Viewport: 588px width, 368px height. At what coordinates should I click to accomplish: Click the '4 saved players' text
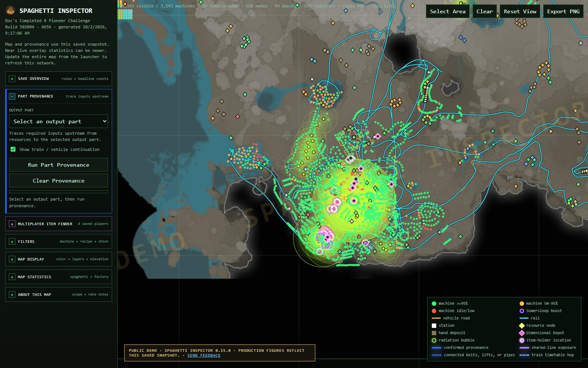pos(93,224)
